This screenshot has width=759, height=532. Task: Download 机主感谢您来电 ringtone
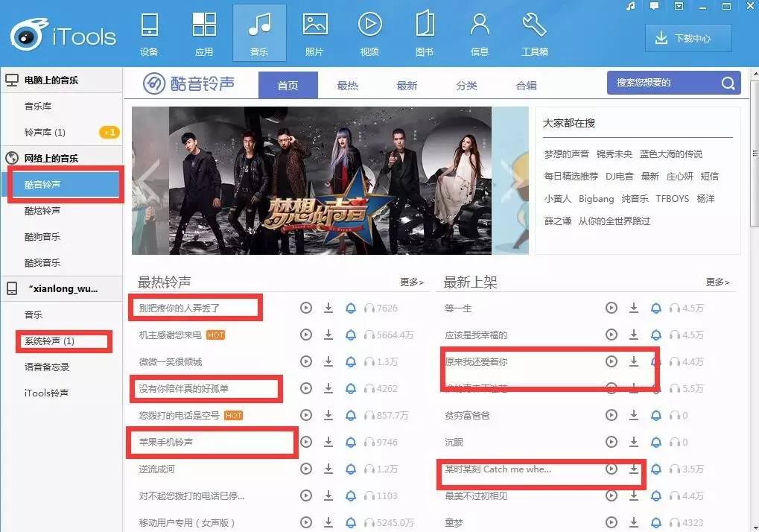pyautogui.click(x=328, y=335)
